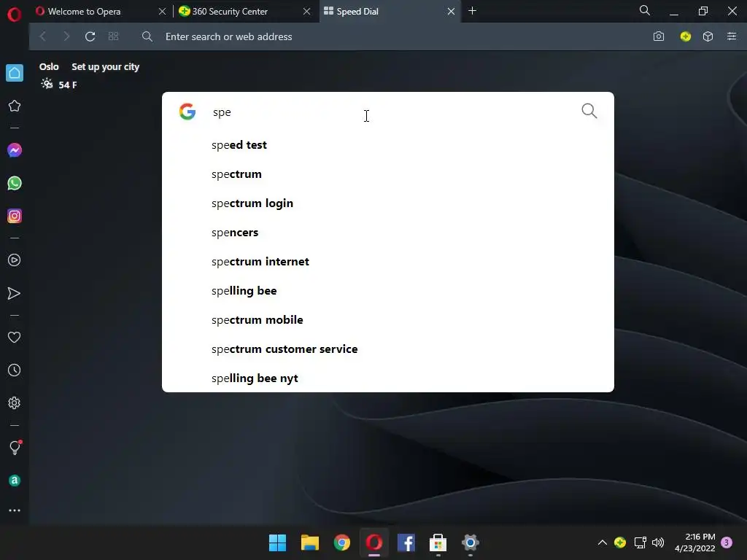Viewport: 747px width, 560px height.
Task: Open Bookmarks star in the sidebar
Action: (x=15, y=106)
